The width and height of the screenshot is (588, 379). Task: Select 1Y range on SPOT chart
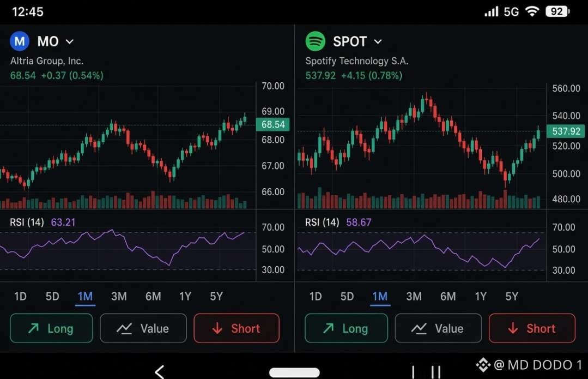(481, 297)
